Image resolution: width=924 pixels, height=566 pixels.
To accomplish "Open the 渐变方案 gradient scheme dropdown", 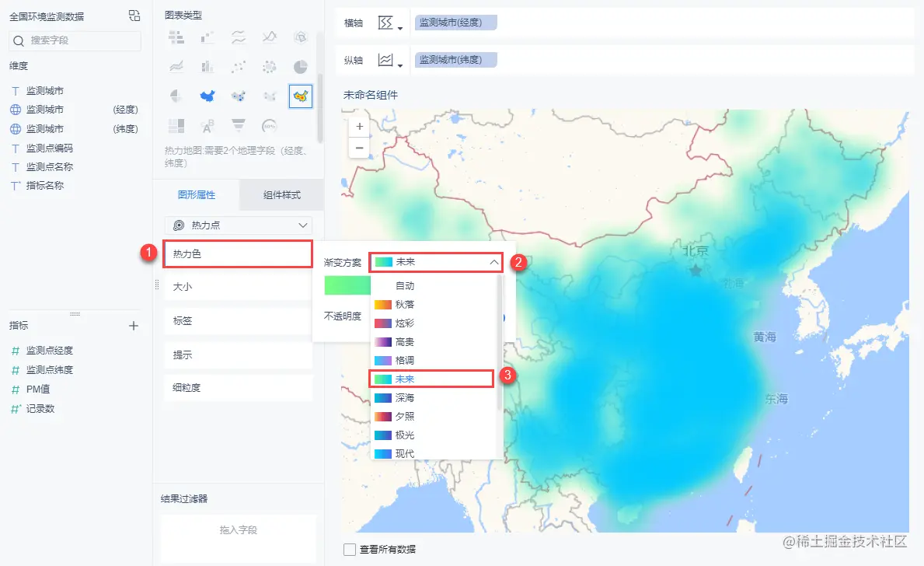I will 435,261.
